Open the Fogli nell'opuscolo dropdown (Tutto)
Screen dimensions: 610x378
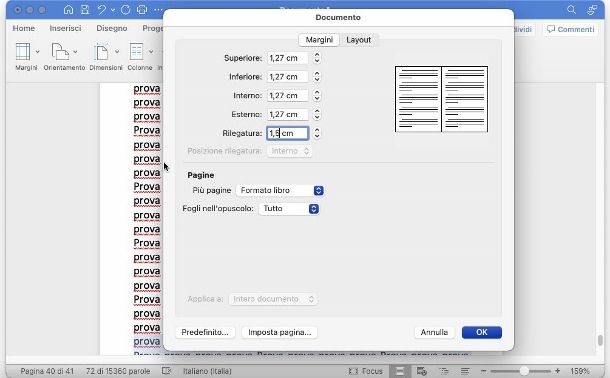(289, 208)
